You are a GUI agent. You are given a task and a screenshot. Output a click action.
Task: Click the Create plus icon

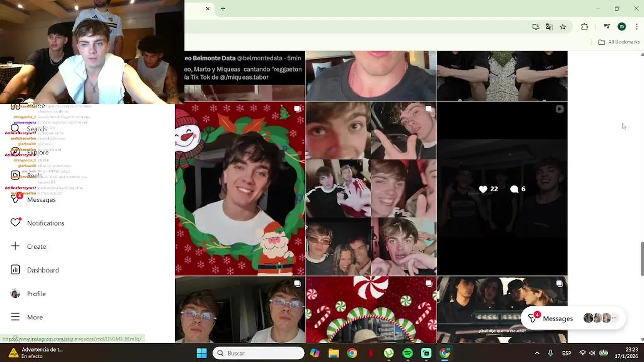tap(15, 246)
